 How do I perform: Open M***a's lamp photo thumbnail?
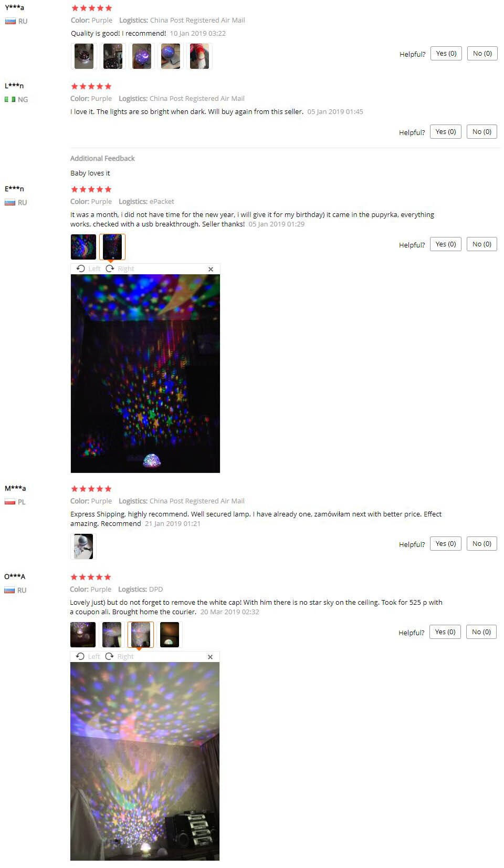coord(83,546)
